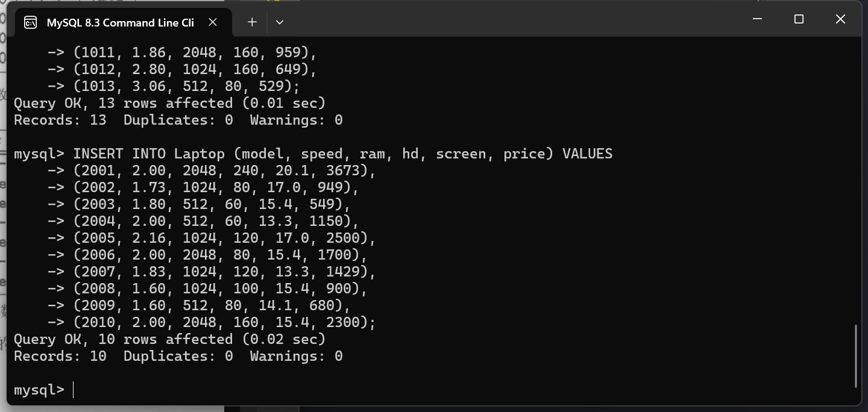Minimize the terminal window
Screen dimensions: 868x412
click(x=758, y=19)
